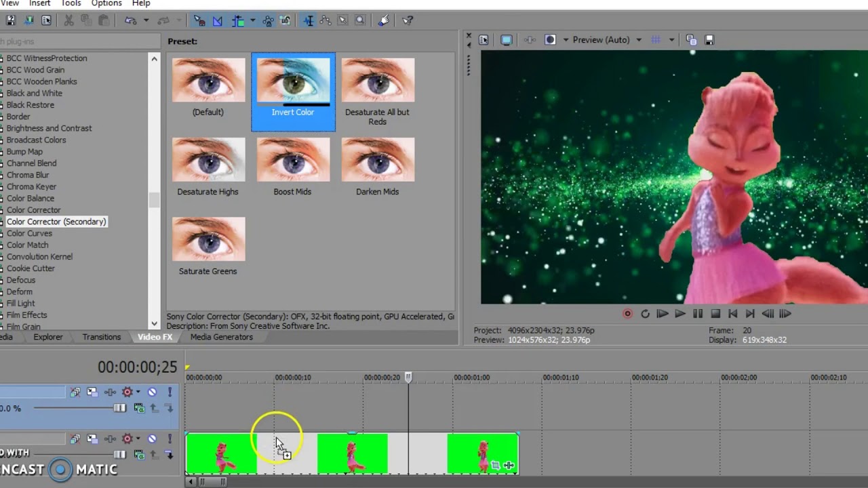
Task: Select the Normal Edit tool
Action: click(x=309, y=20)
